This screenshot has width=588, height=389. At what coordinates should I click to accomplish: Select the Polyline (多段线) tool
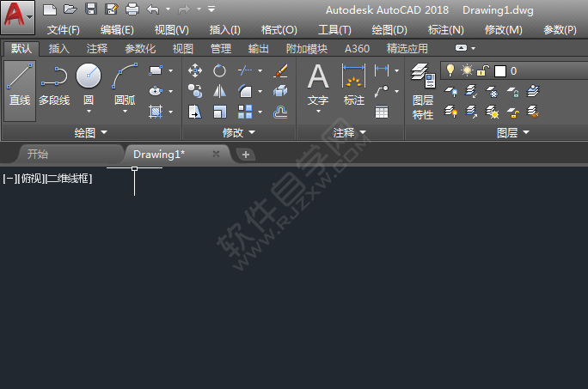tap(54, 86)
